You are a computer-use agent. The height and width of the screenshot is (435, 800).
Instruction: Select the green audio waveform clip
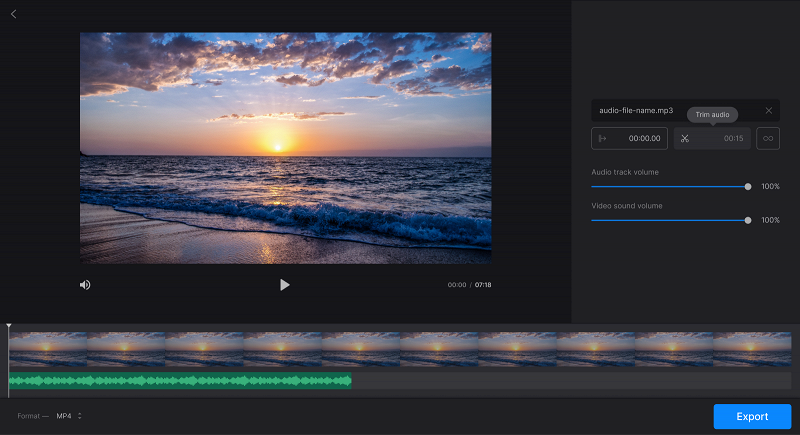click(180, 381)
